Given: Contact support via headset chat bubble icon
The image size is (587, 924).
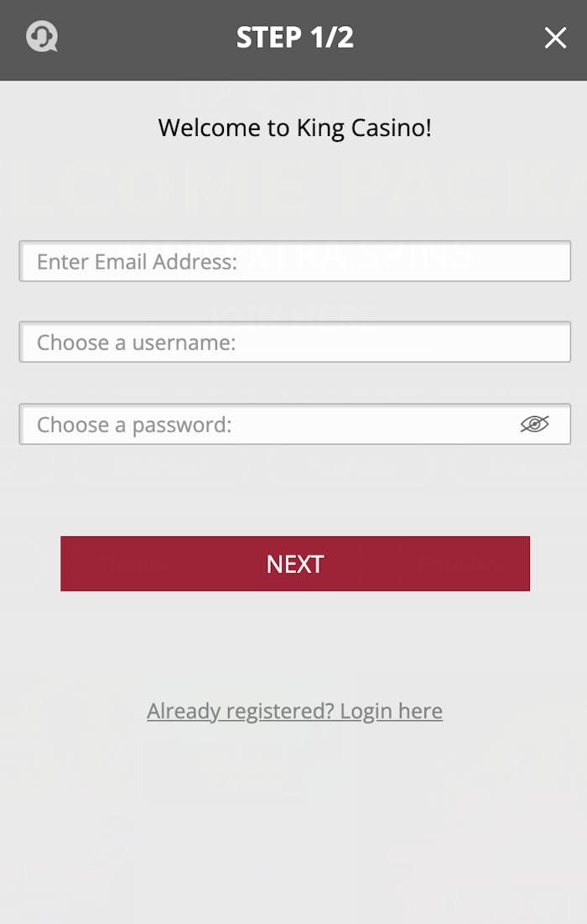Looking at the screenshot, I should [41, 38].
